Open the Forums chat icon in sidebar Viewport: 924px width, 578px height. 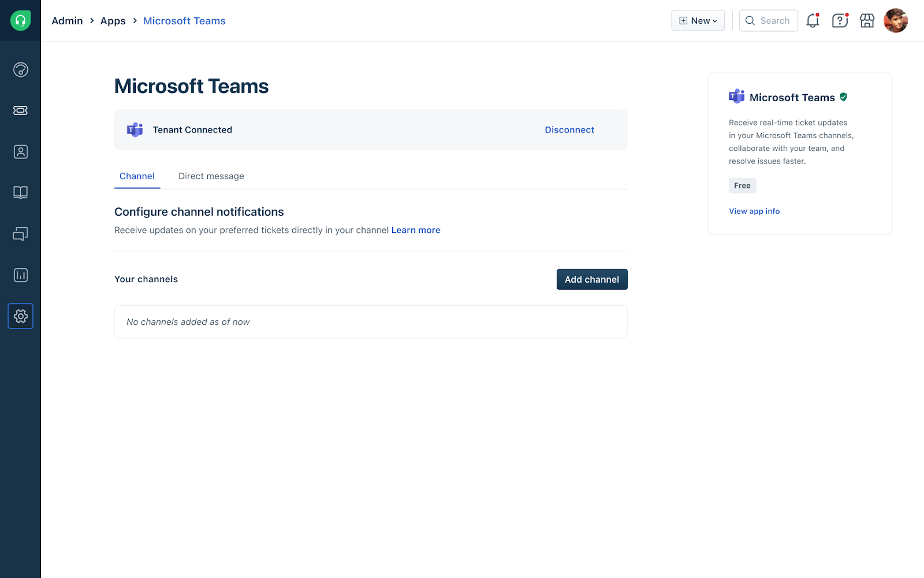click(x=20, y=234)
